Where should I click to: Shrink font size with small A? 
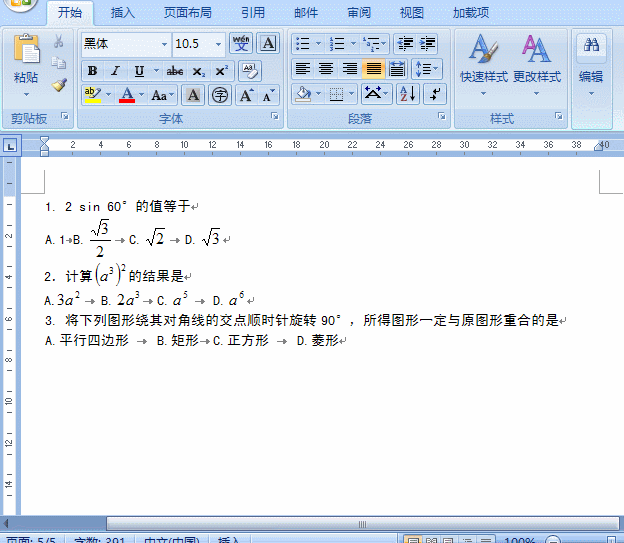click(269, 96)
